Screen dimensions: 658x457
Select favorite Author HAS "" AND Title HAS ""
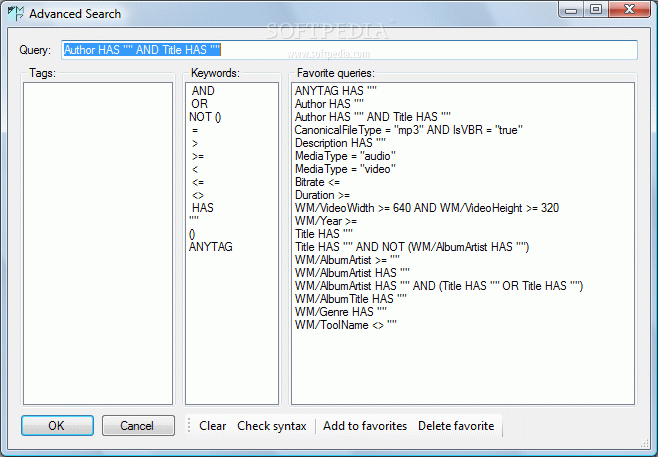pos(373,117)
